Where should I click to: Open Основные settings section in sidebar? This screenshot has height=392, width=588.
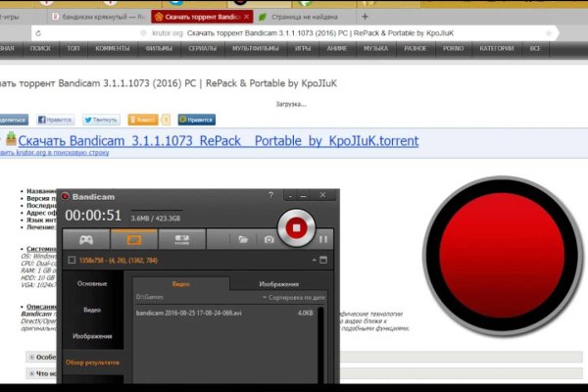pyautogui.click(x=92, y=283)
